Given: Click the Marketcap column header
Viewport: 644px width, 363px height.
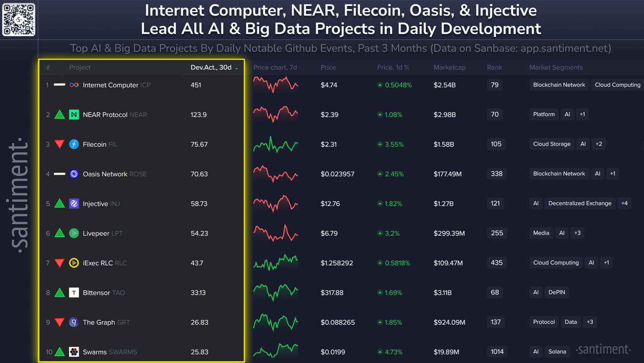Looking at the screenshot, I should click(449, 67).
